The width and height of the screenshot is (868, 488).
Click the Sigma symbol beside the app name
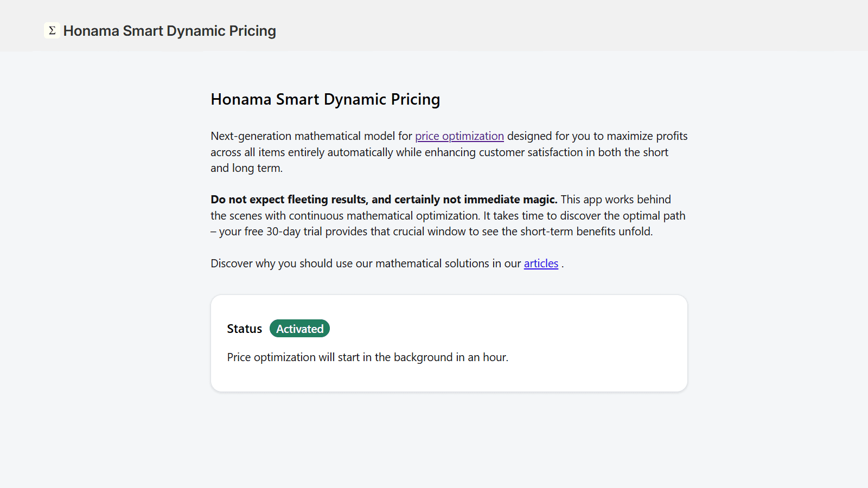pyautogui.click(x=52, y=31)
